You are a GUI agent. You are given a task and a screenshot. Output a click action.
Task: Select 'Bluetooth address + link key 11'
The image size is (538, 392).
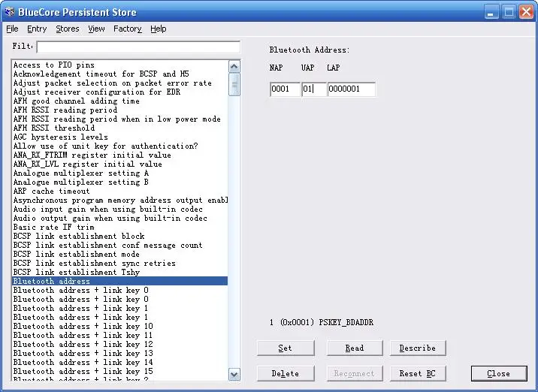pyautogui.click(x=119, y=335)
